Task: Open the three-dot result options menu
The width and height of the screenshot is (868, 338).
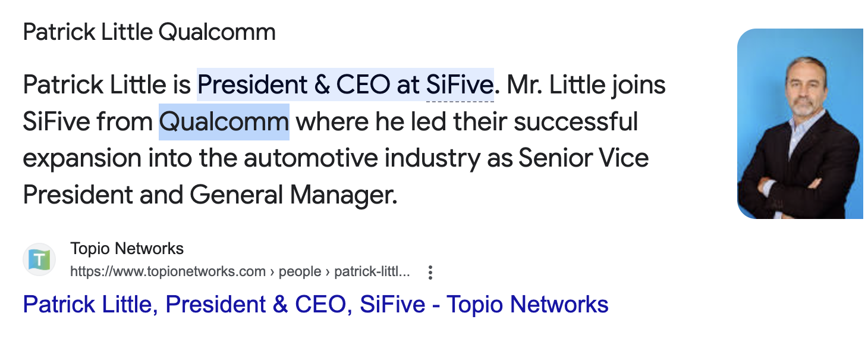Action: [x=430, y=273]
